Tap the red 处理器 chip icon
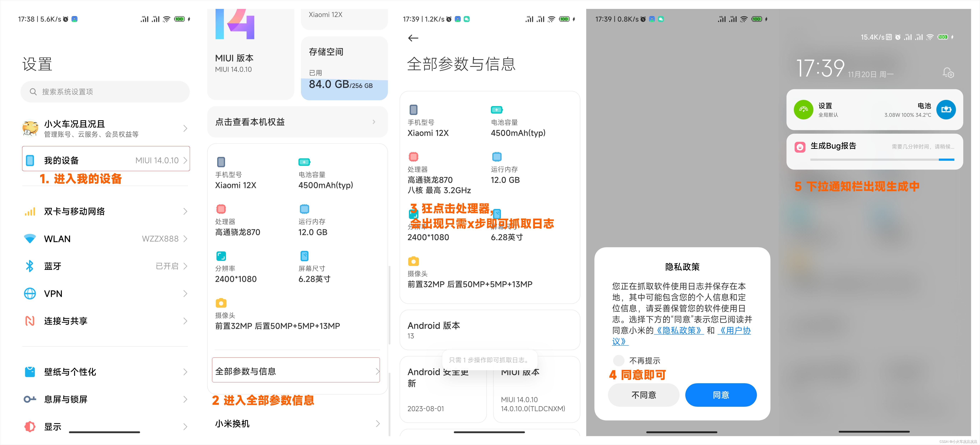The image size is (980, 445). coord(414,157)
